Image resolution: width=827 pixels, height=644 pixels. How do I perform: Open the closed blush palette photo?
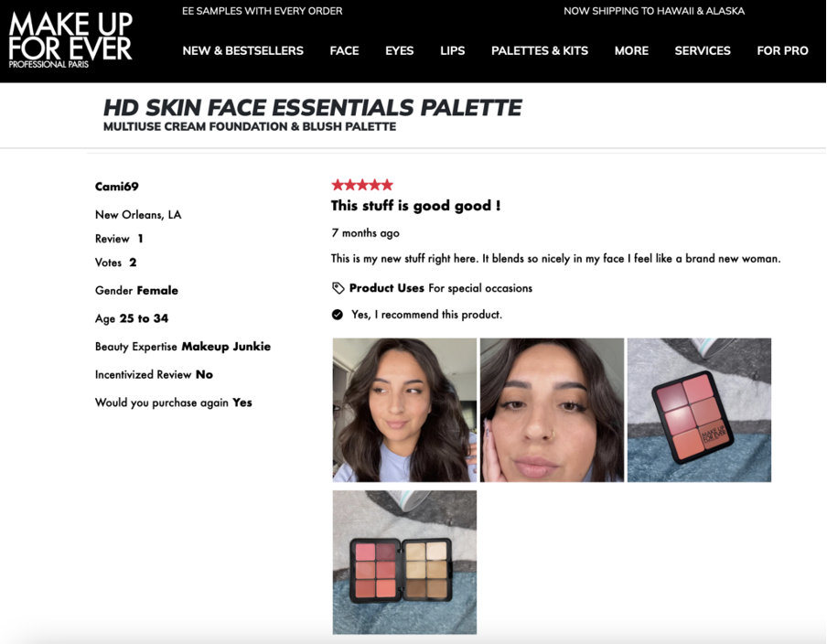[699, 410]
